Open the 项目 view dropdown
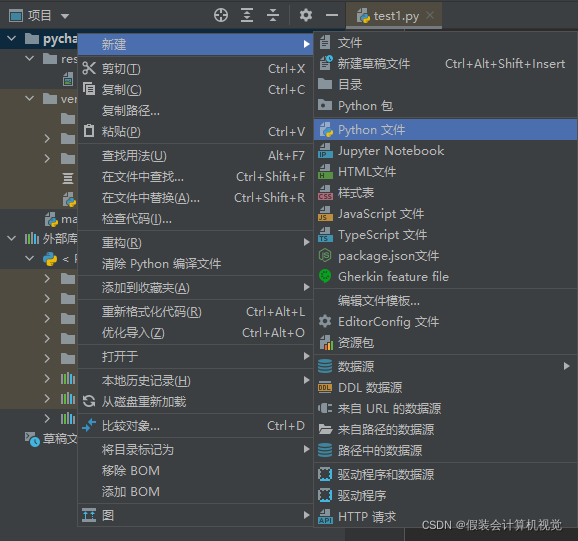Screen dimensions: 578x541 [x=65, y=16]
